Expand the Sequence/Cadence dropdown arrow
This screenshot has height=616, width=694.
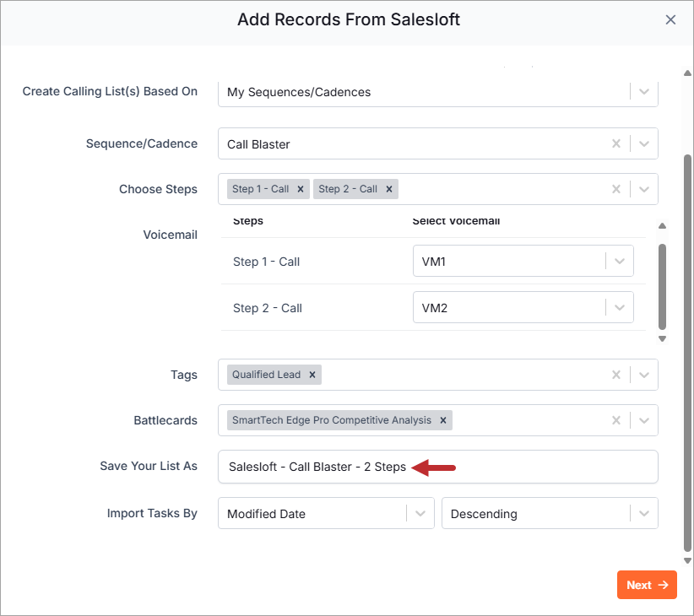coord(644,143)
